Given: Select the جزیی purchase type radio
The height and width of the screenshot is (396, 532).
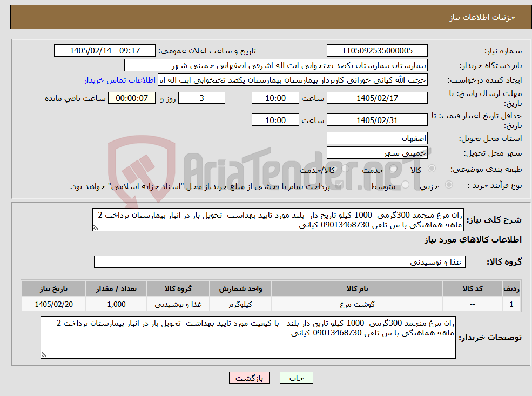Looking at the screenshot, I should click(448, 185).
